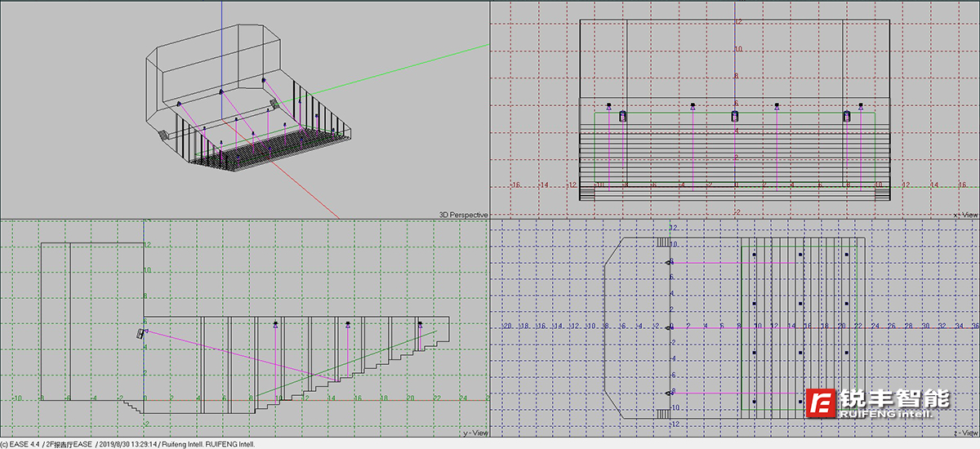Select the center loudspeaker in z-View
This screenshot has height=449, width=980.
point(670,327)
